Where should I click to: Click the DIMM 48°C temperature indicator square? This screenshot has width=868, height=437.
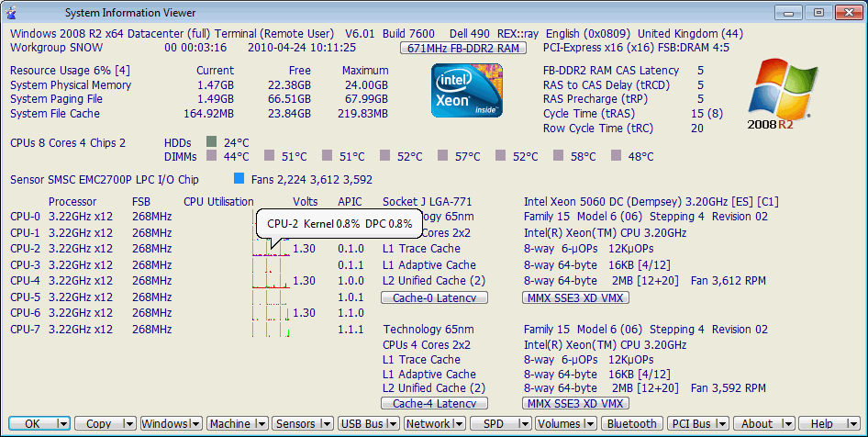tap(616, 156)
